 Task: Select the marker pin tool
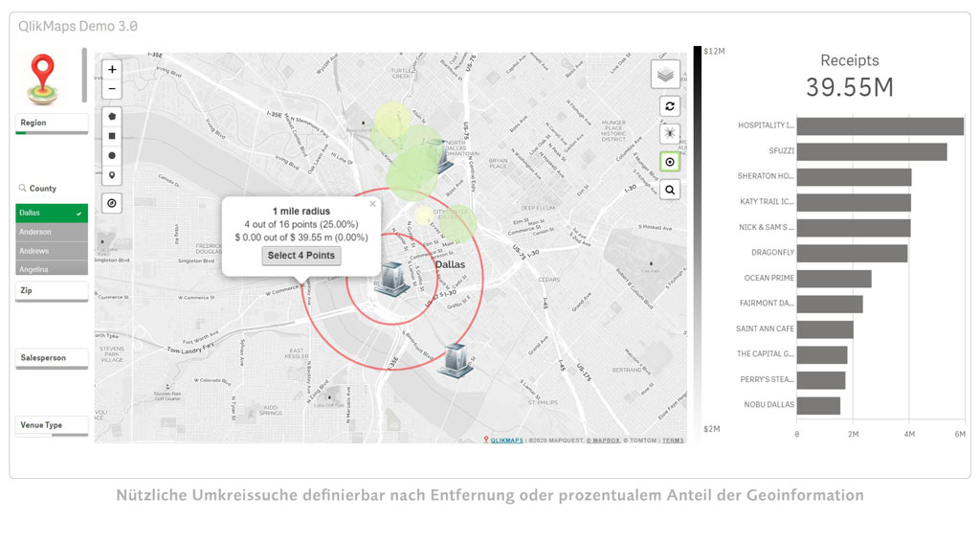pos(112,175)
